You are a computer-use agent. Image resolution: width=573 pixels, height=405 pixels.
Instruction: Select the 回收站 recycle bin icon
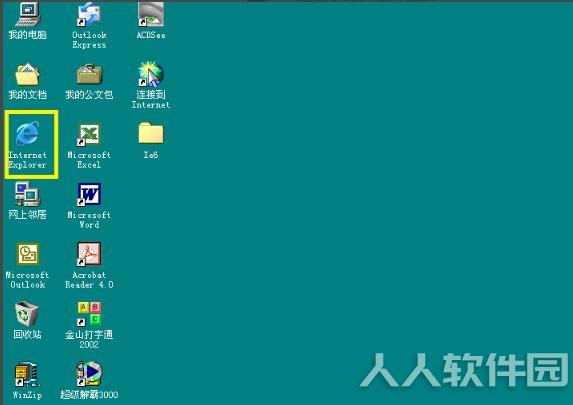(x=27, y=314)
